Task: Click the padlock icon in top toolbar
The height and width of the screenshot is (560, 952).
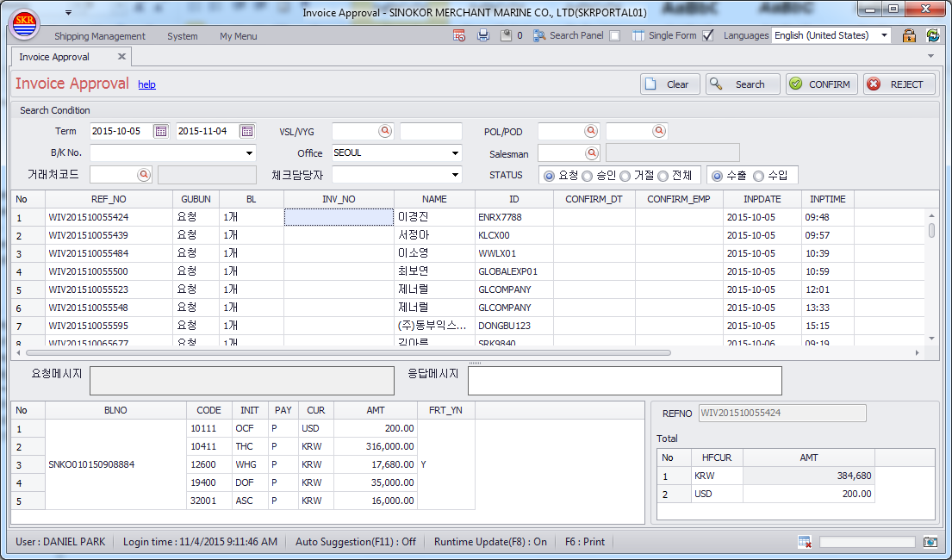Action: point(908,36)
